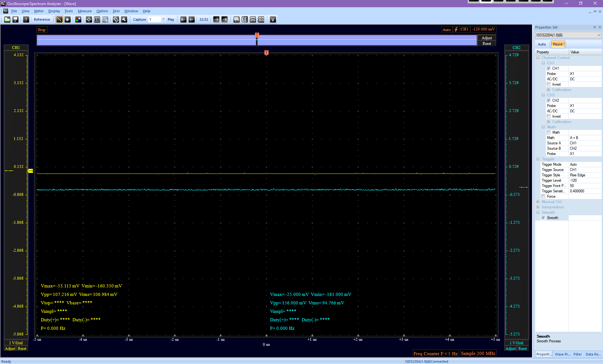Enable Invert checkbox under CH1
Viewport: 603px width, 364px height.
549,84
